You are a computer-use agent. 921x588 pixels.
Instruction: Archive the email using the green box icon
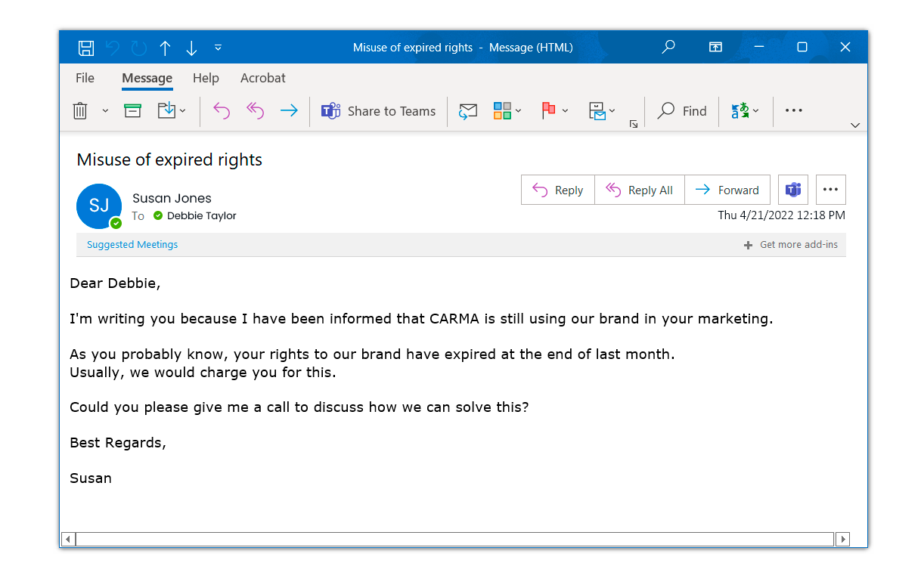(133, 111)
